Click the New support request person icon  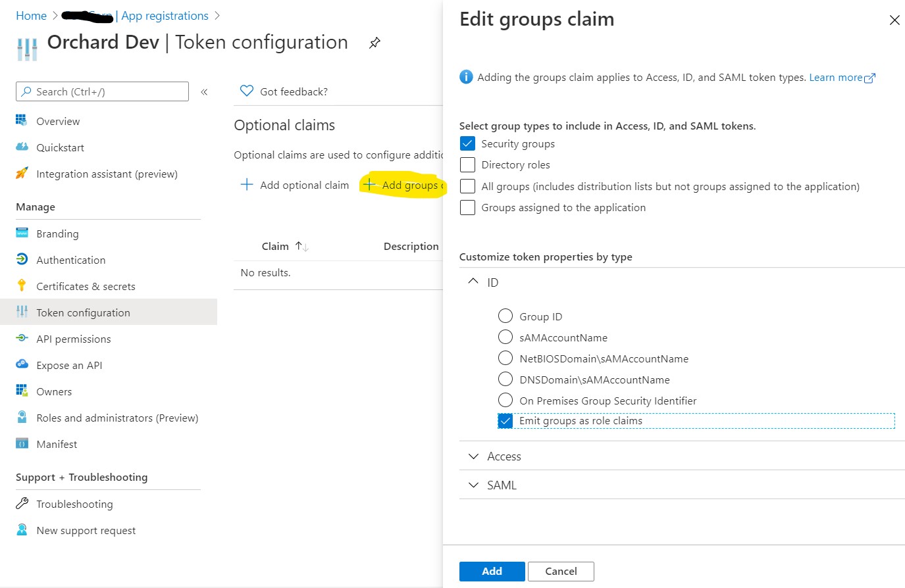[22, 529]
